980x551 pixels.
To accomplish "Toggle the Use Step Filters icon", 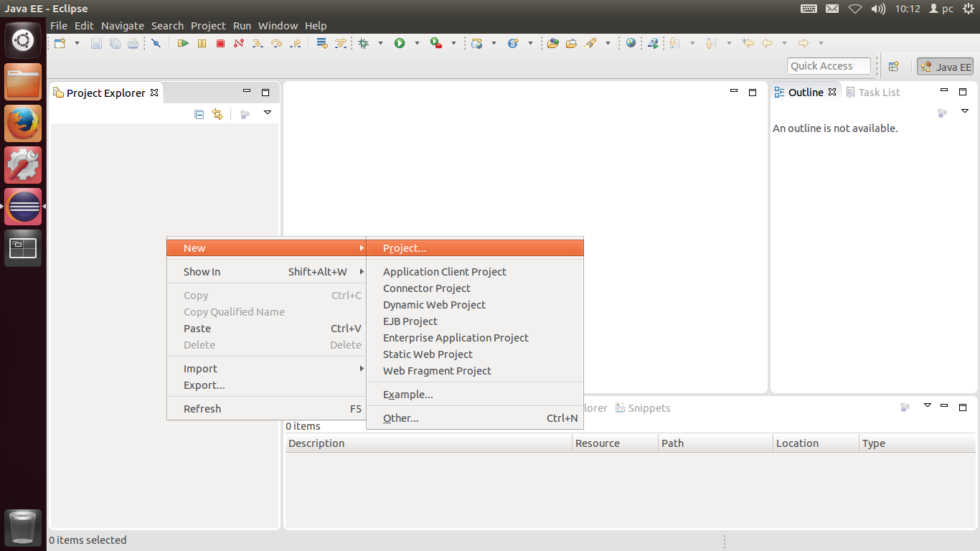I will point(340,43).
